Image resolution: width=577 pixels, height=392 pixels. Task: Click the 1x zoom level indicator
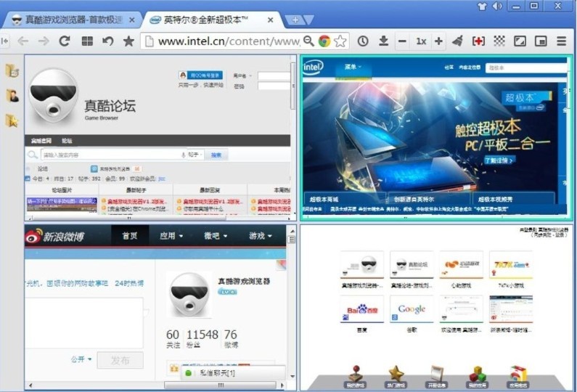pyautogui.click(x=420, y=41)
